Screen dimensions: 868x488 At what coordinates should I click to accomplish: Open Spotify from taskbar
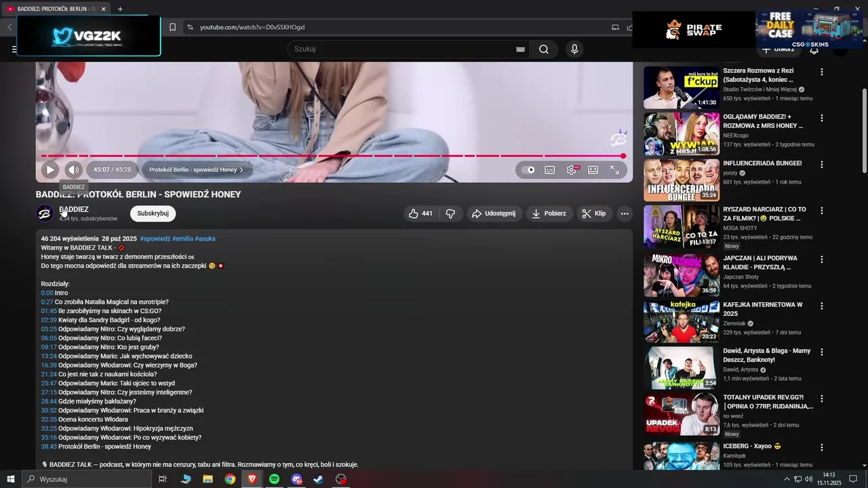coord(274,479)
